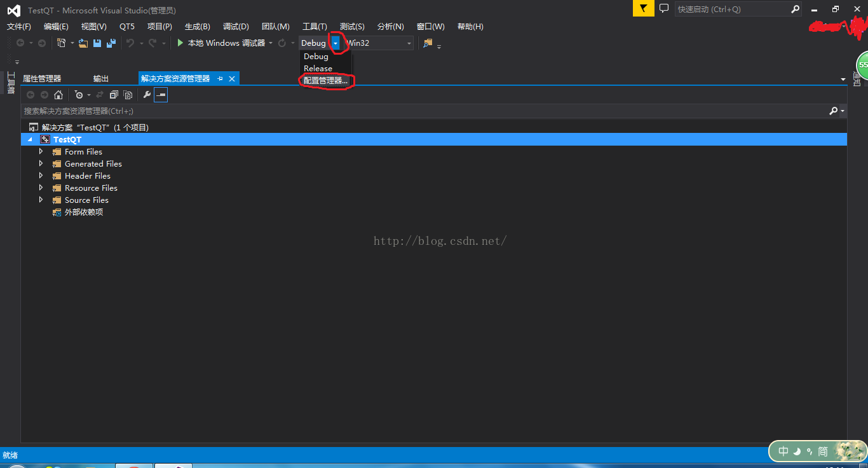Click the Navigate Backward toolbar icon
The image size is (868, 468).
(20, 43)
